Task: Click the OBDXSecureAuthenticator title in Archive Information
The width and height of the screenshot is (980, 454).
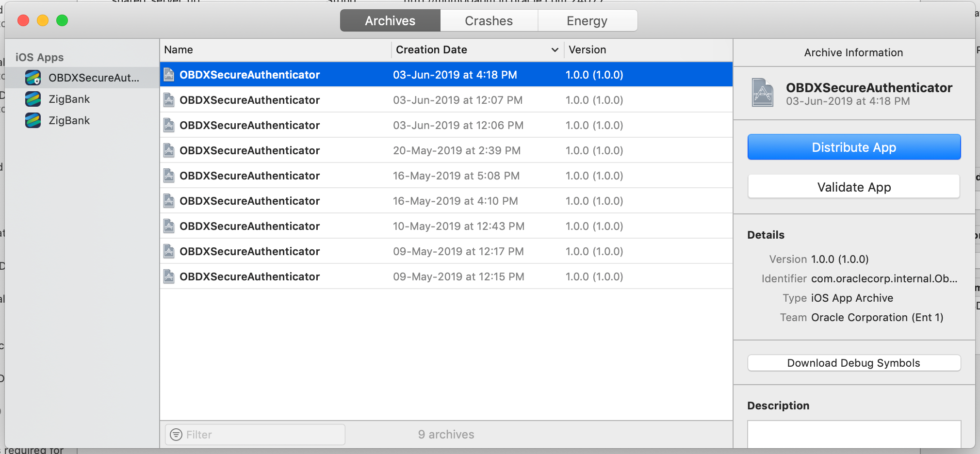Action: pyautogui.click(x=869, y=88)
